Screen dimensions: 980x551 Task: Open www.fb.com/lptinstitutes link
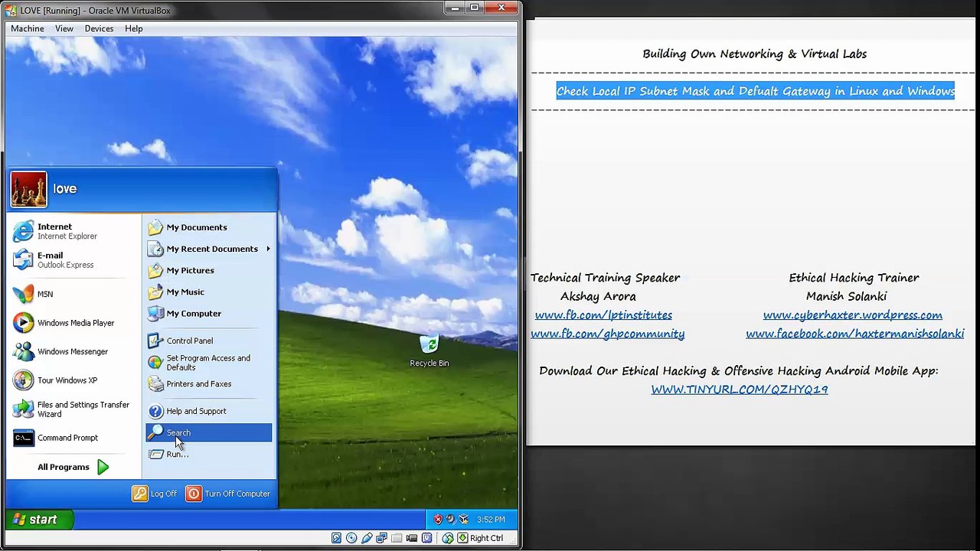point(603,315)
